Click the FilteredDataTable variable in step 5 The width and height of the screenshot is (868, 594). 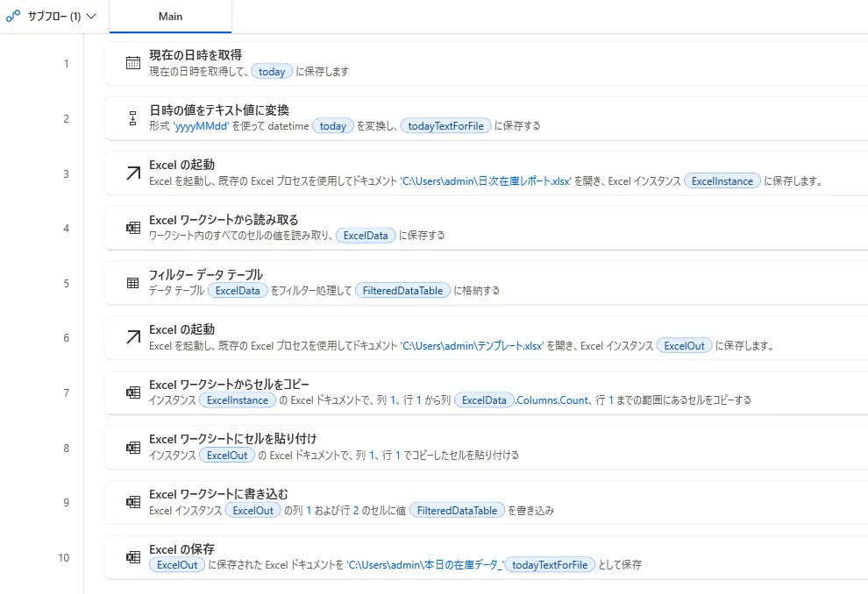click(x=403, y=291)
